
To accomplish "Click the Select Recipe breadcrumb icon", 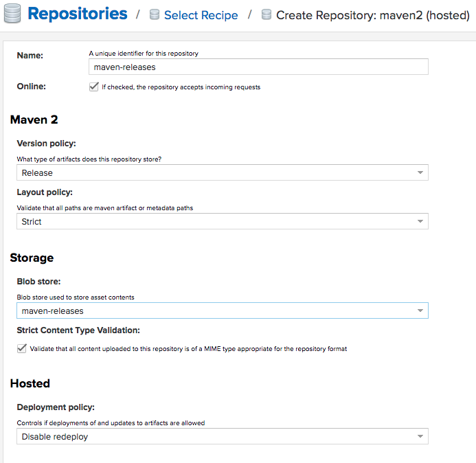I will click(155, 14).
